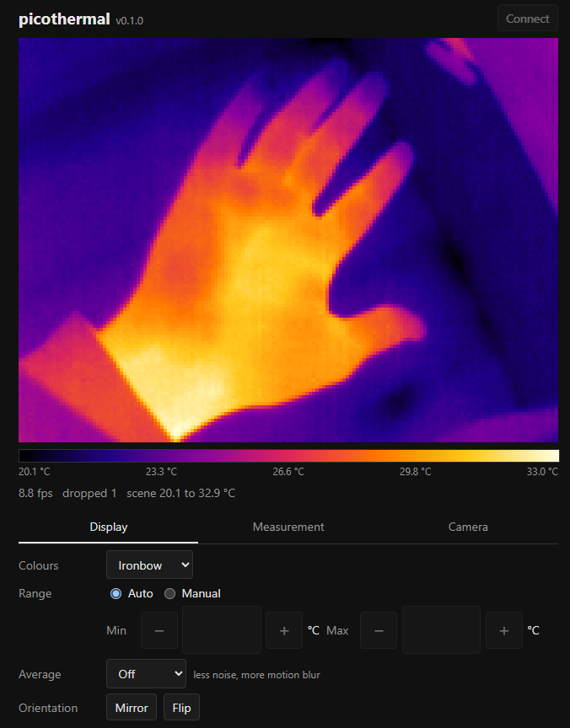Decrease the Max temperature with minus
The image size is (570, 728).
[x=379, y=630]
